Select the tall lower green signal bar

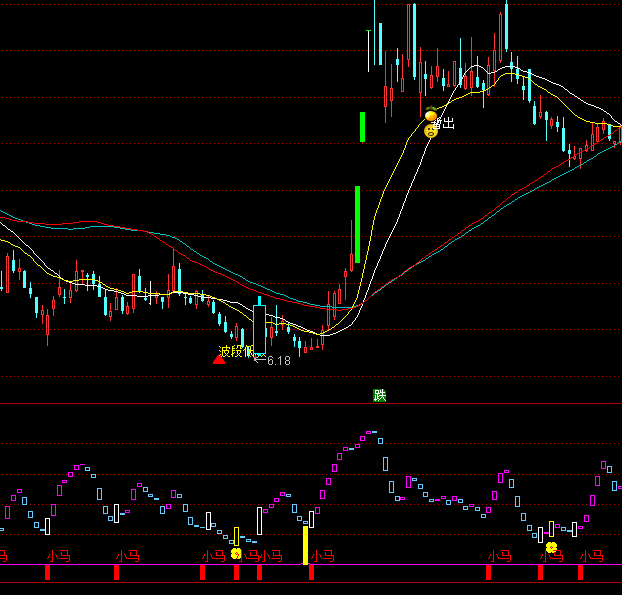pyautogui.click(x=356, y=224)
